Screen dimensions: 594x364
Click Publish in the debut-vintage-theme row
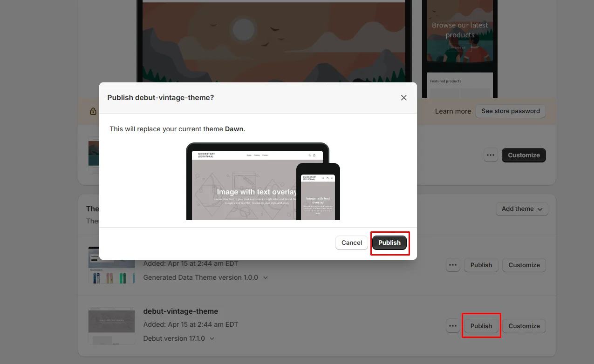(x=481, y=326)
